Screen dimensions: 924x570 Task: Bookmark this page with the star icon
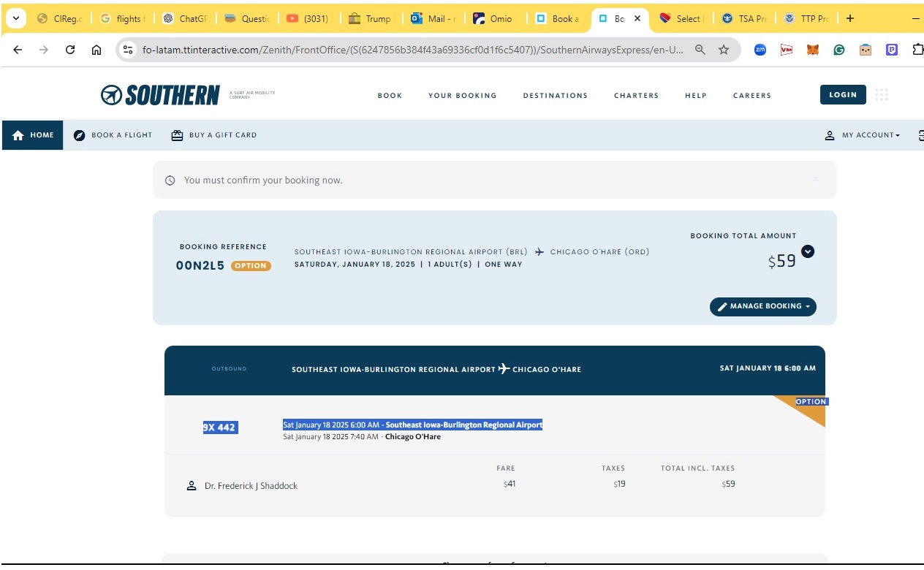724,50
